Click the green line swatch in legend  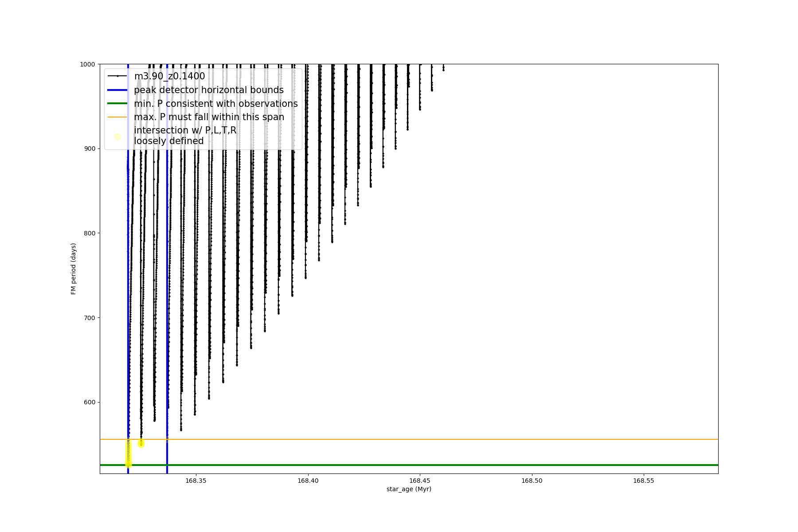(x=117, y=104)
